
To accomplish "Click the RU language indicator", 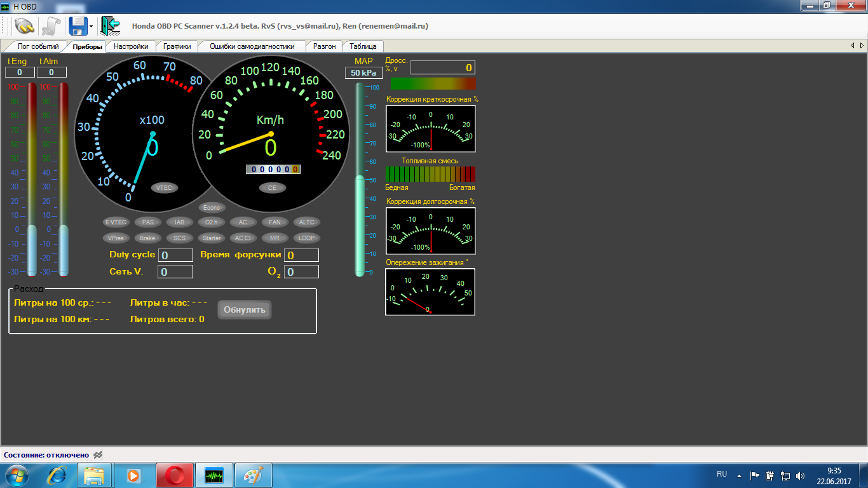I will 722,474.
